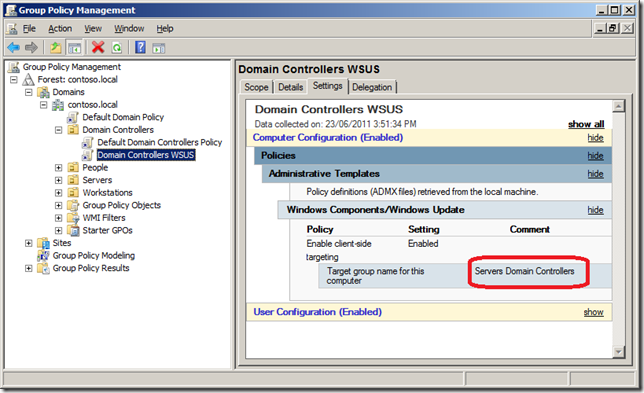
Task: Hide the Administrative Templates section
Action: point(596,174)
